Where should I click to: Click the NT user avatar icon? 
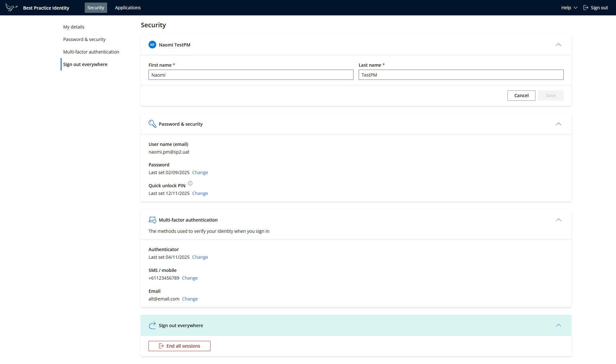tap(152, 45)
